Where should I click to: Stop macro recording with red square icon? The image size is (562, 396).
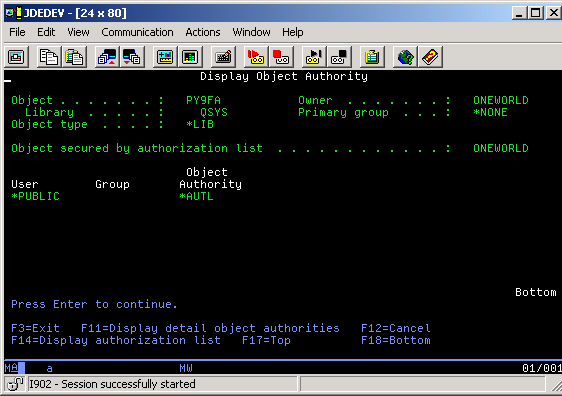tap(281, 57)
